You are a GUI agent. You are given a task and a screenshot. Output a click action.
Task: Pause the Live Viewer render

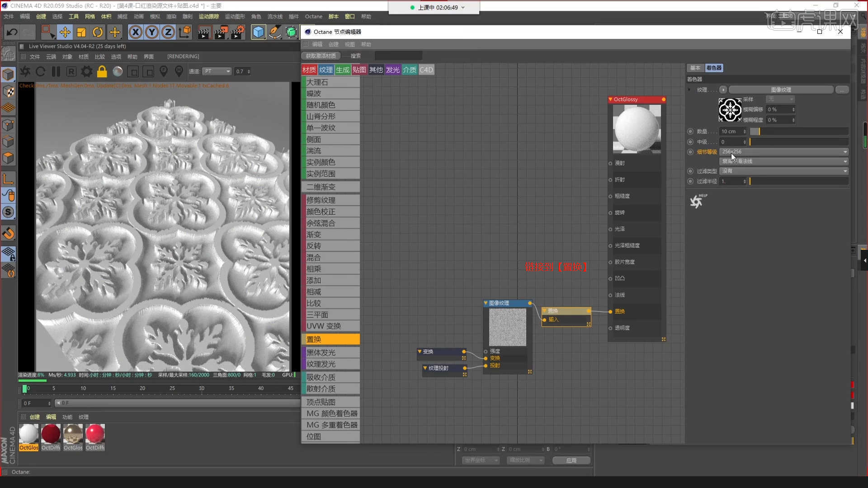coord(56,71)
